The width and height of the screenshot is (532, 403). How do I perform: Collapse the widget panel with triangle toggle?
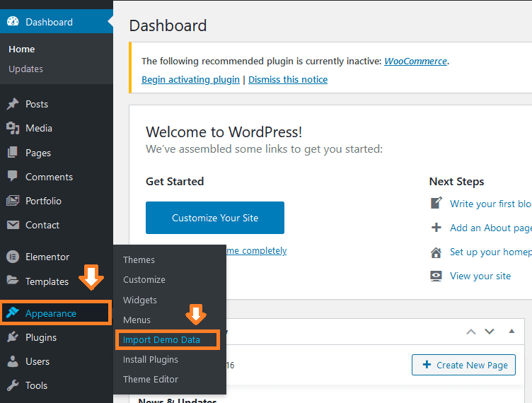click(511, 331)
